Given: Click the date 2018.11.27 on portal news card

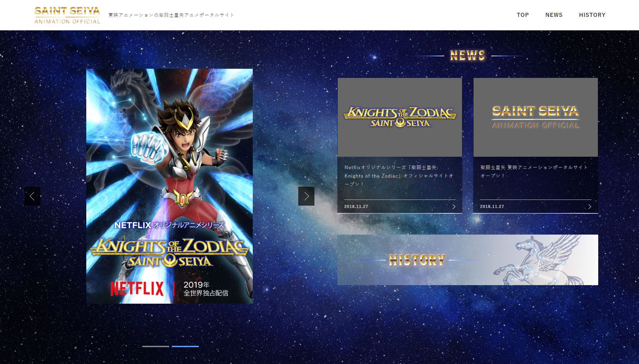Looking at the screenshot, I should click(492, 207).
